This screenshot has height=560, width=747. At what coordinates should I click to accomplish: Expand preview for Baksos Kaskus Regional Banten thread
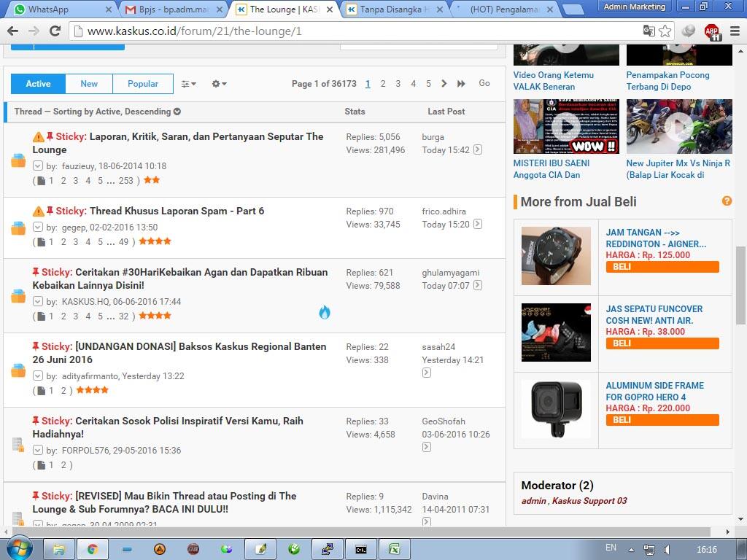coord(38,376)
